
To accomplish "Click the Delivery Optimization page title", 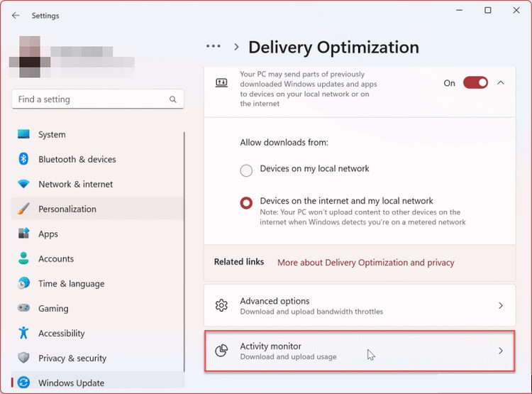I will 333,47.
